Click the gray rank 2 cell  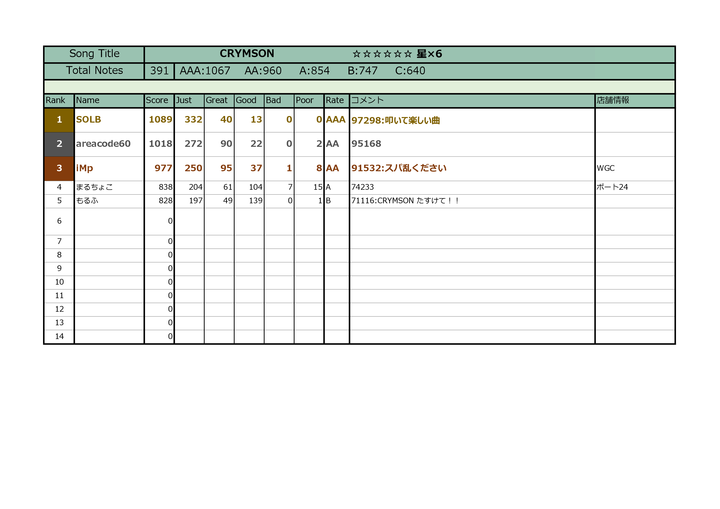point(59,144)
